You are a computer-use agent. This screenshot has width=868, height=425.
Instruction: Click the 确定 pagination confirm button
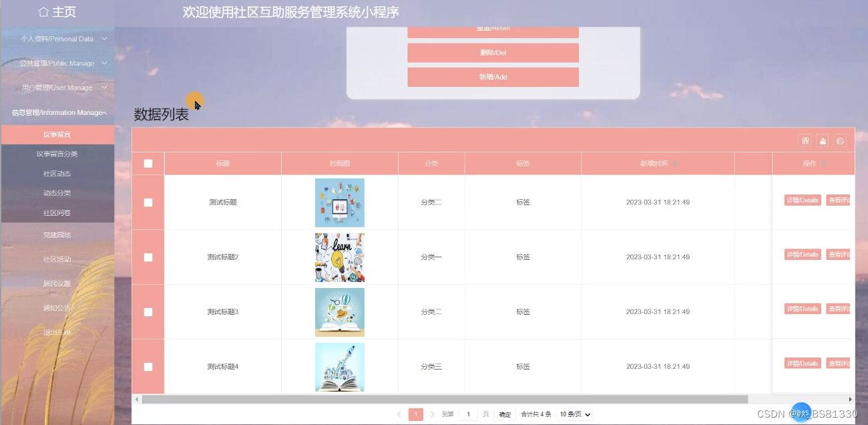[505, 414]
